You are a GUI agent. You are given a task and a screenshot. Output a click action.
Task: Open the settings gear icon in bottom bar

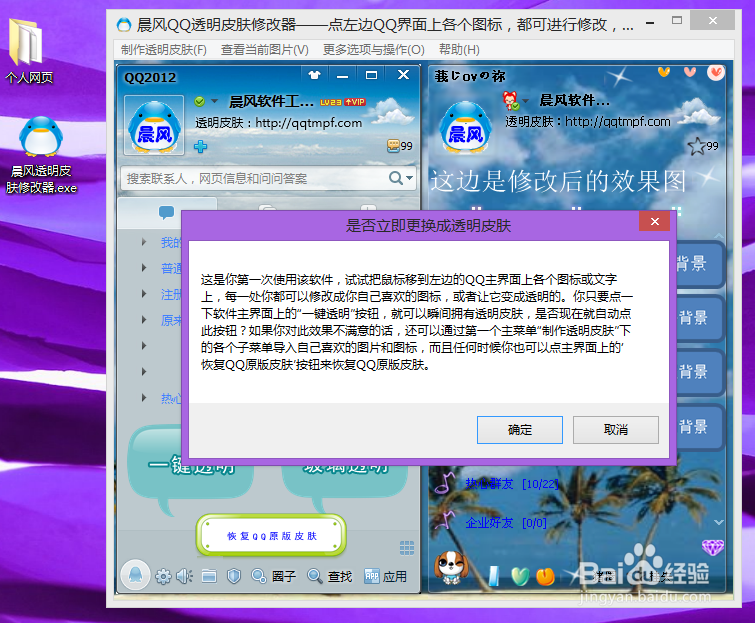(x=163, y=576)
